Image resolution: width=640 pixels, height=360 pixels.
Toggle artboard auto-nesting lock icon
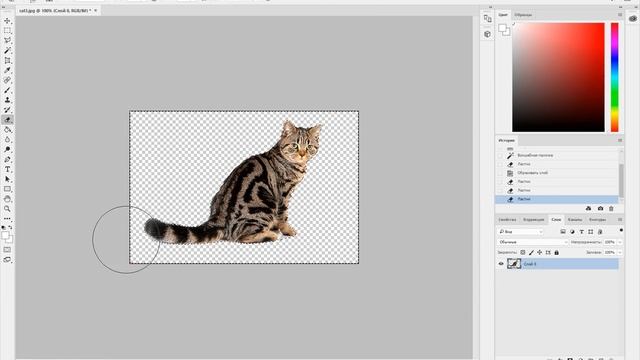[548, 253]
